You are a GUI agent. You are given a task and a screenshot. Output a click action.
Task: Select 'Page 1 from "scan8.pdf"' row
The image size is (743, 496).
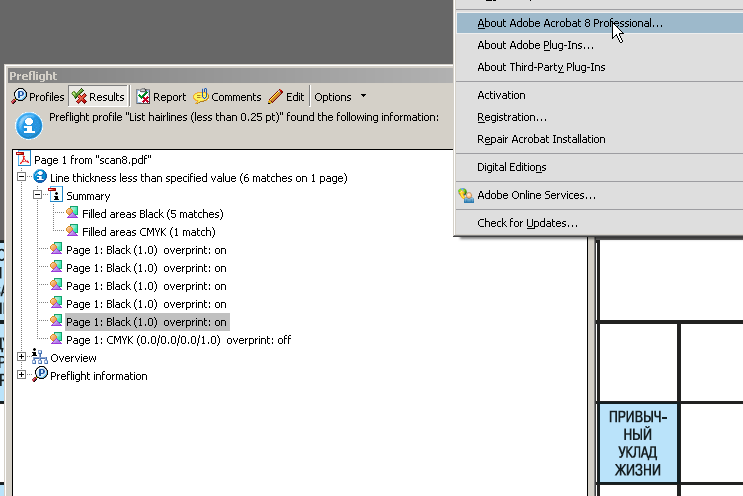coord(92,160)
